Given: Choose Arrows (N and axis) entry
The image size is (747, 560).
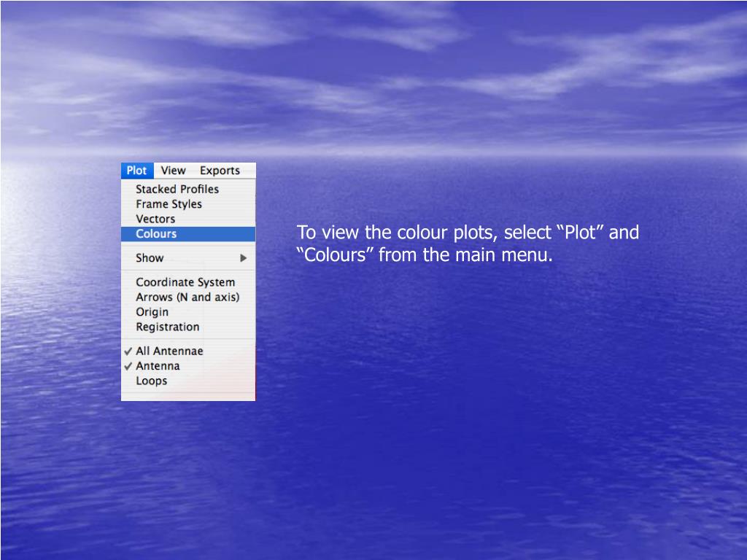Looking at the screenshot, I should tap(188, 297).
